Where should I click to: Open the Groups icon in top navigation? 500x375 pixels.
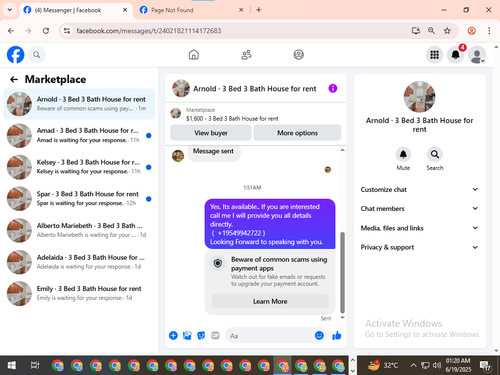pyautogui.click(x=298, y=55)
